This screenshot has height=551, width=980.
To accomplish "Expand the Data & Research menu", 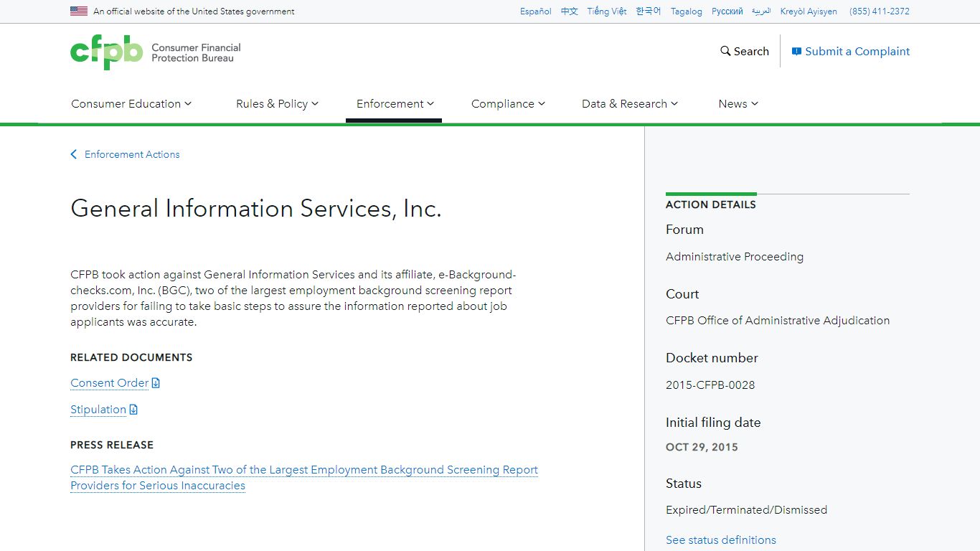I will click(x=629, y=104).
